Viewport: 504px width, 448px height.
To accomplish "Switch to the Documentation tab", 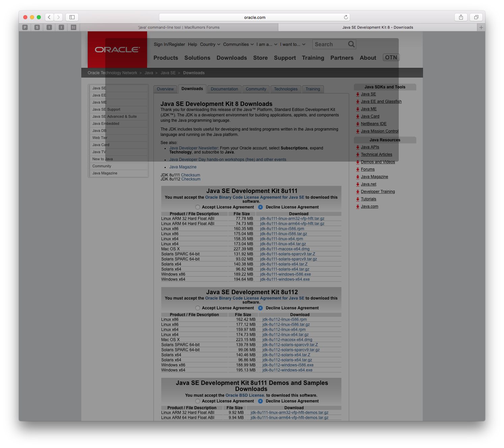I will click(x=224, y=89).
